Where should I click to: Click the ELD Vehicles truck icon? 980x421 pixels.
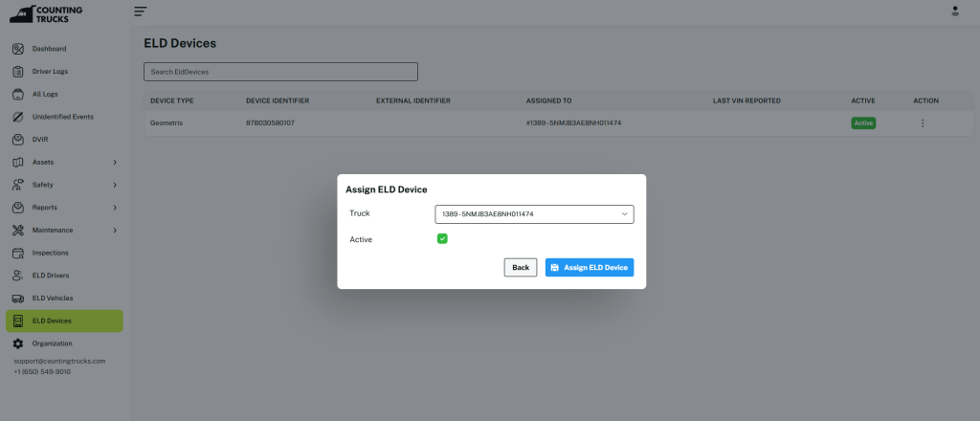tap(17, 299)
